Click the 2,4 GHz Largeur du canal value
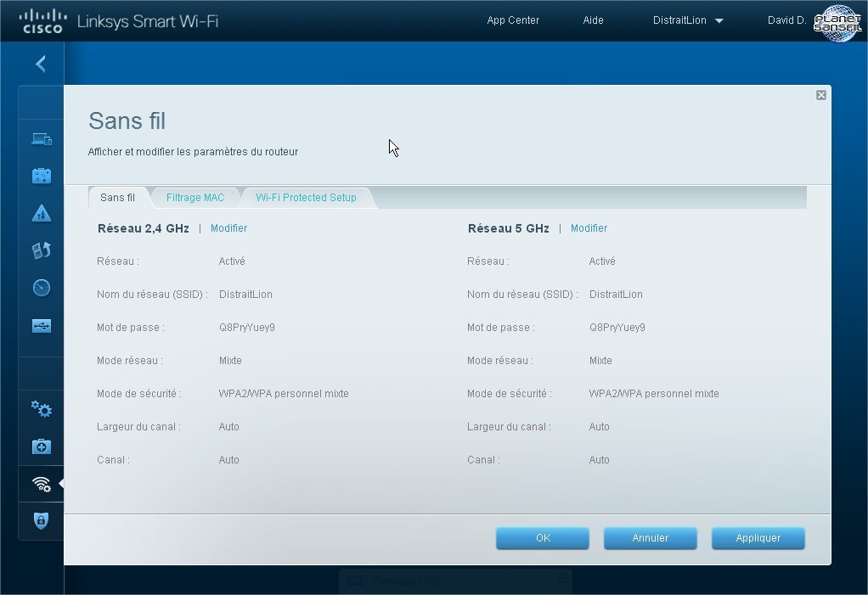The height and width of the screenshot is (595, 868). click(229, 427)
